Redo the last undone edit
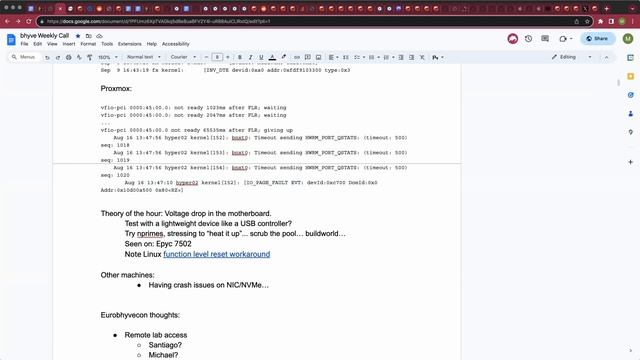640x360 pixels. pos(58,58)
